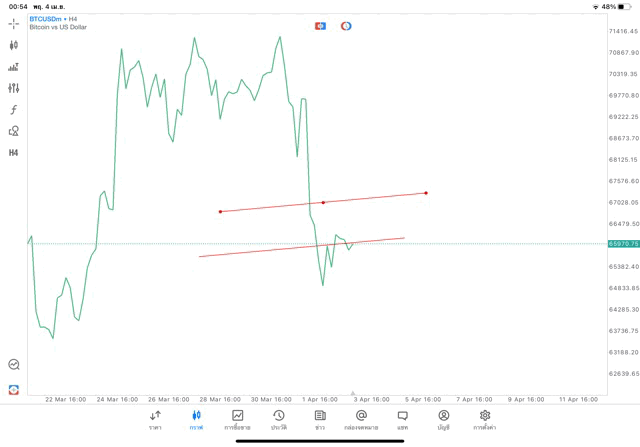Change chart type via candlestick icon

pos(14,45)
